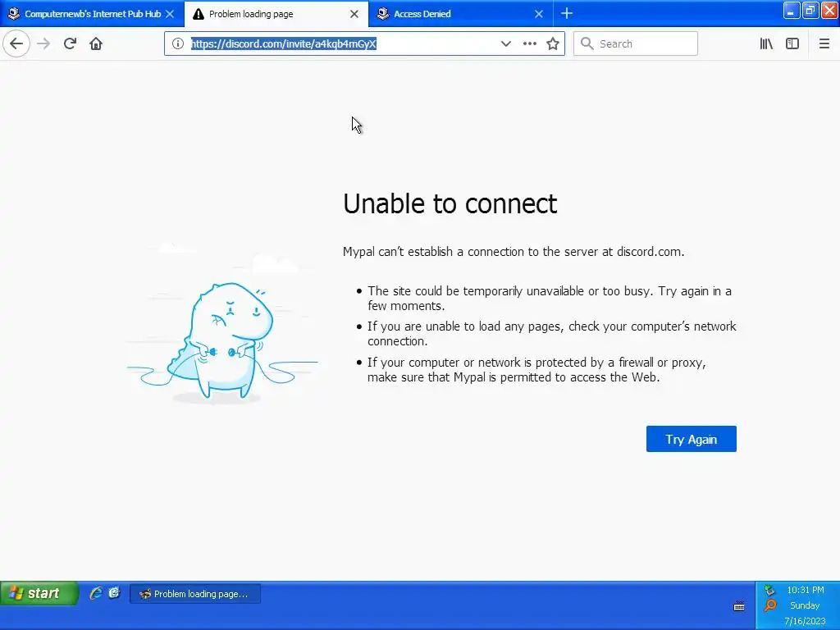Minimize the browser window

pos(791,10)
